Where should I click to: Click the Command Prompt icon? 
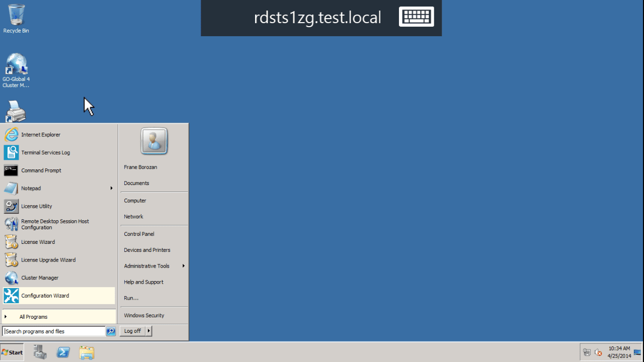tap(11, 170)
